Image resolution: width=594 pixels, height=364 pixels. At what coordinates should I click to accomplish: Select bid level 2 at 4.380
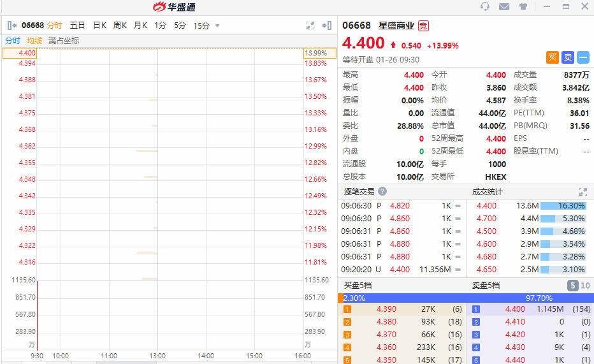(402, 322)
